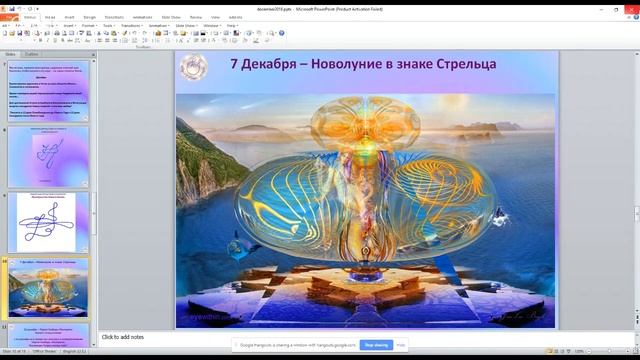Click the zoom out minus button

[589, 351]
